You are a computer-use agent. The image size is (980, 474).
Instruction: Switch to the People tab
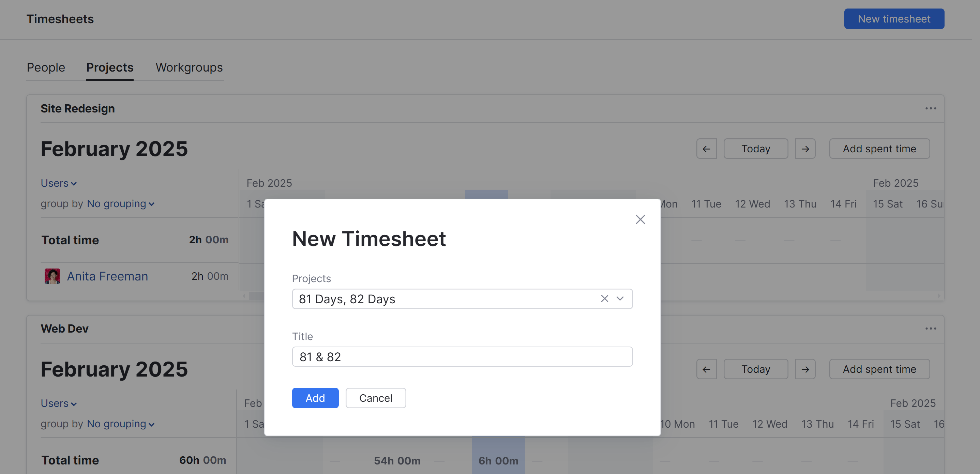(x=46, y=68)
